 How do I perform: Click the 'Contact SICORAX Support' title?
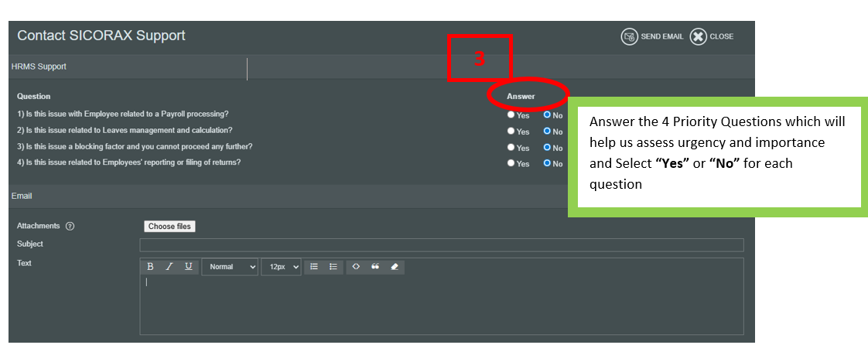click(101, 36)
